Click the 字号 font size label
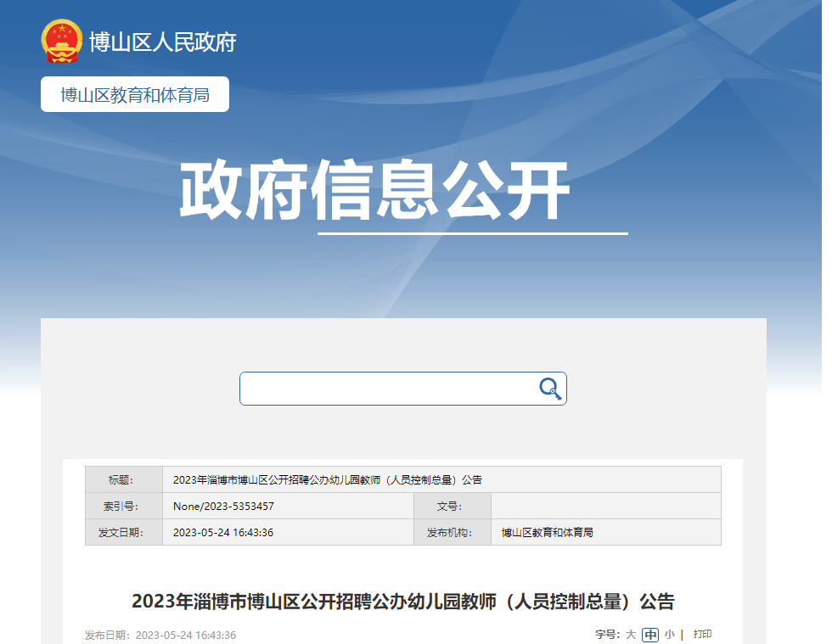 [607, 635]
